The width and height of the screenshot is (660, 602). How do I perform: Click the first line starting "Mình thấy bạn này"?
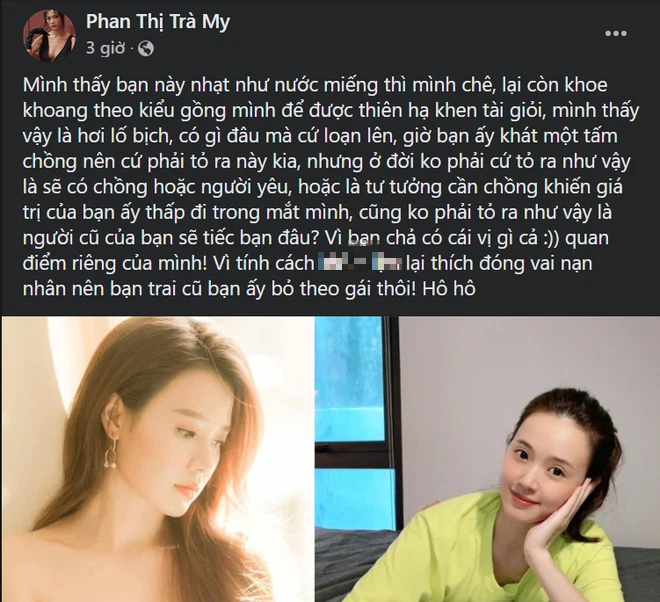[x=315, y=85]
